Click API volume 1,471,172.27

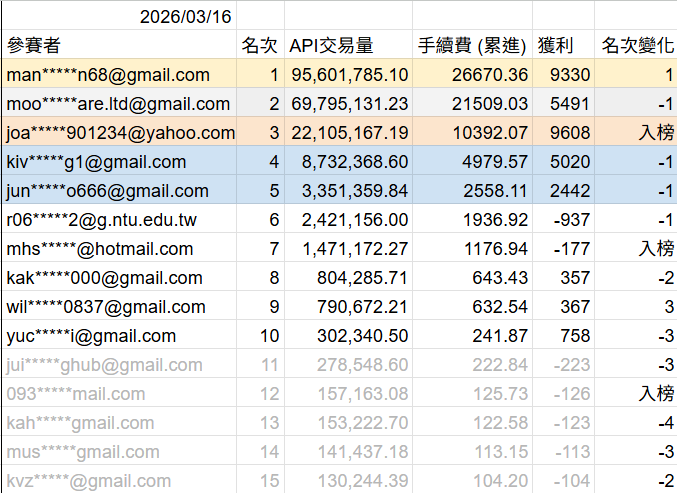click(355, 249)
